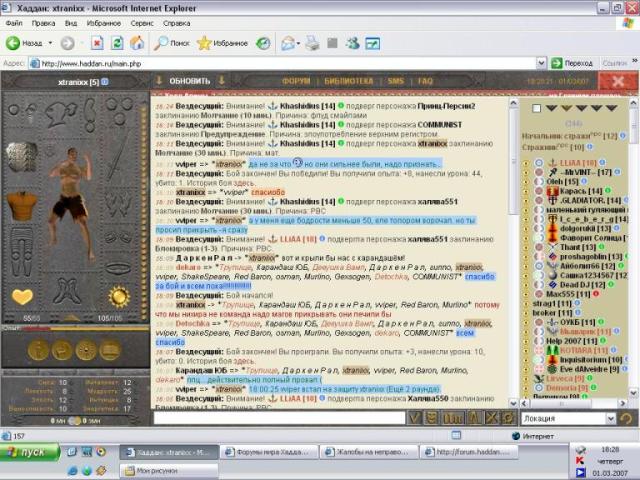The height and width of the screenshot is (480, 640).
Task: Click the Windows Пуск start button
Action: [x=28, y=453]
